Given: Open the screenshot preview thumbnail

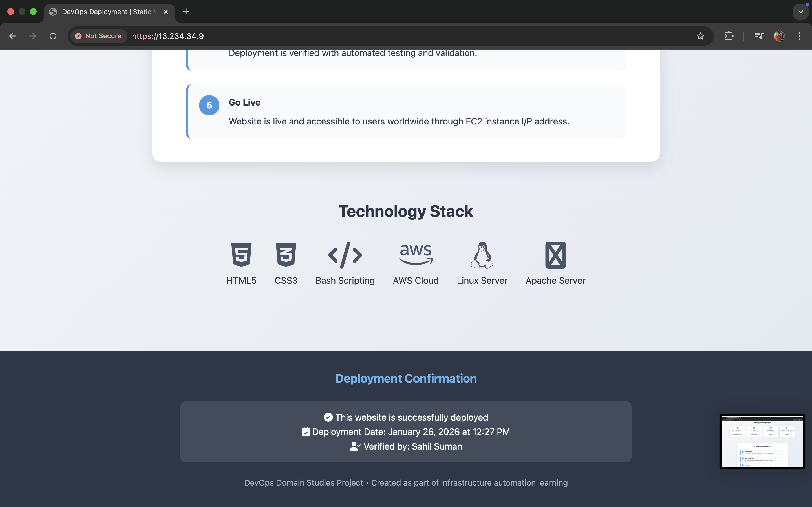Looking at the screenshot, I should click(762, 441).
